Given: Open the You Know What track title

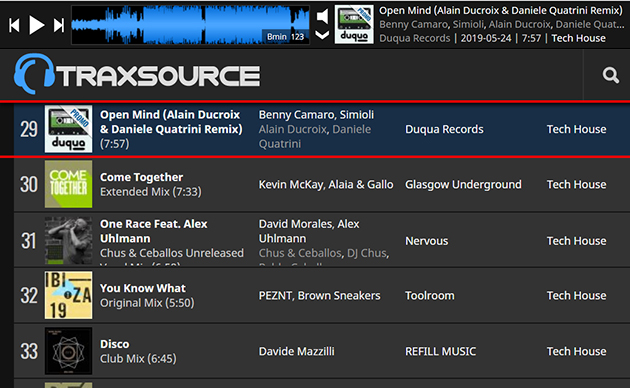Looking at the screenshot, I should pos(143,288).
